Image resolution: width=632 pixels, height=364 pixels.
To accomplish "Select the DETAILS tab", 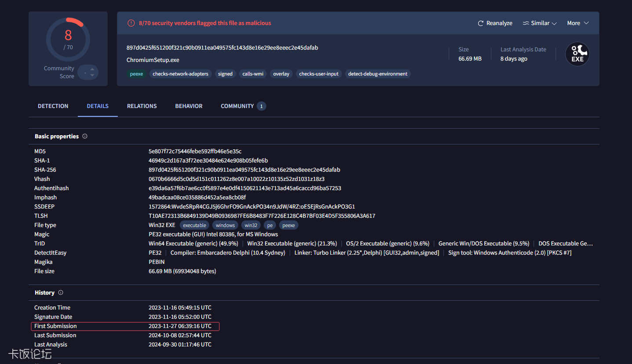I will click(98, 106).
